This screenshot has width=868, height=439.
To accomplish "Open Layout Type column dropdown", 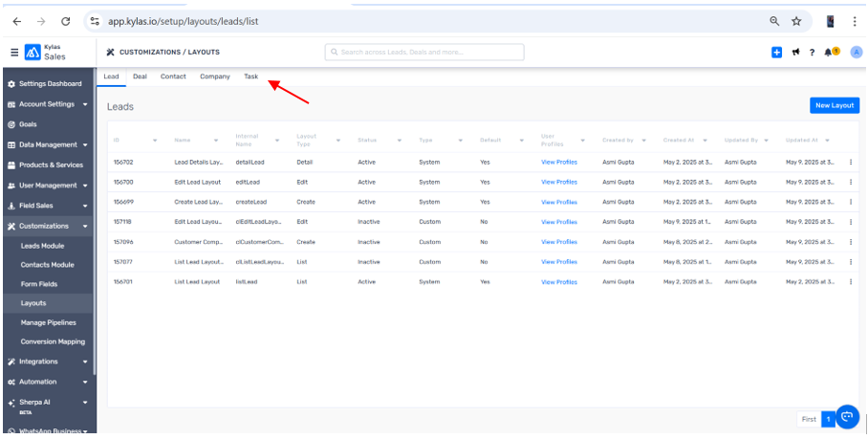I will tap(338, 141).
